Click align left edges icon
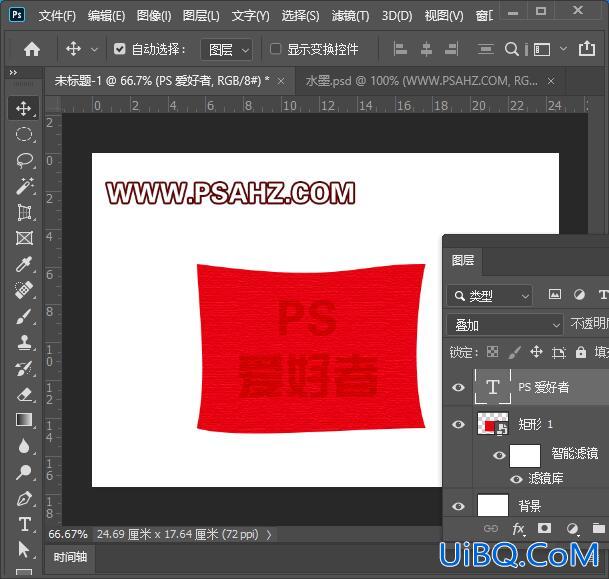 400,49
